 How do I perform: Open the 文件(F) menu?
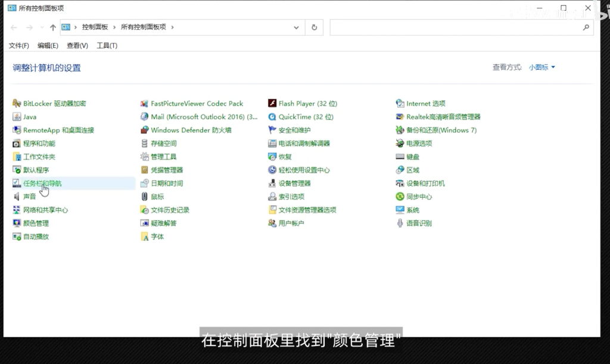coord(18,45)
